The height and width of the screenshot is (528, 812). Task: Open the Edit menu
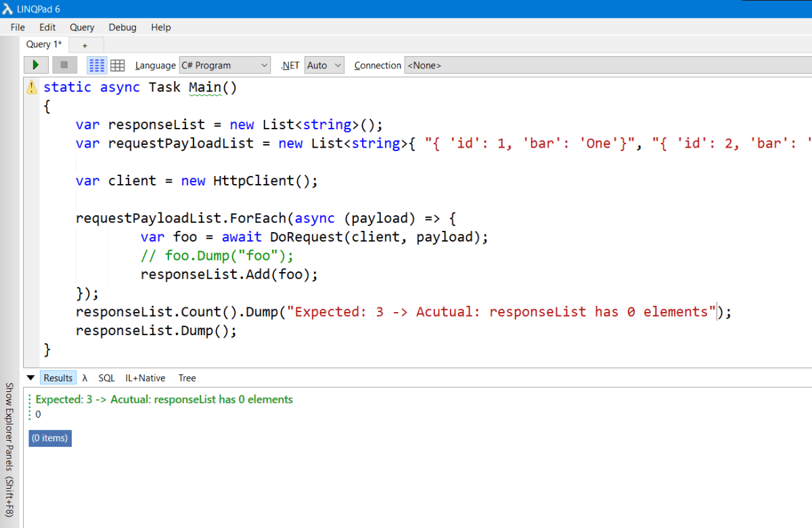[x=47, y=27]
